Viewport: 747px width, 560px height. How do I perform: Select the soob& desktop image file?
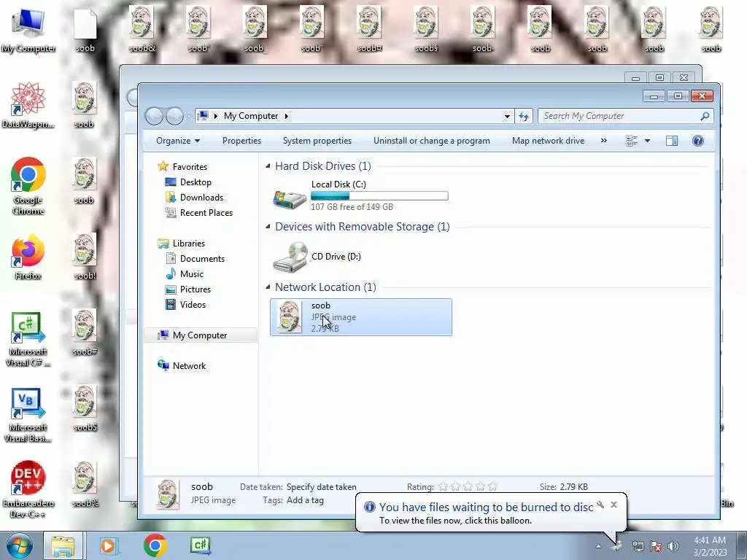142,30
